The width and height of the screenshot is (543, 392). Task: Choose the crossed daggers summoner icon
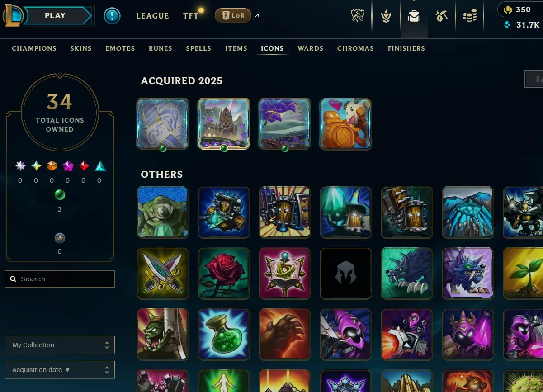pyautogui.click(x=163, y=273)
